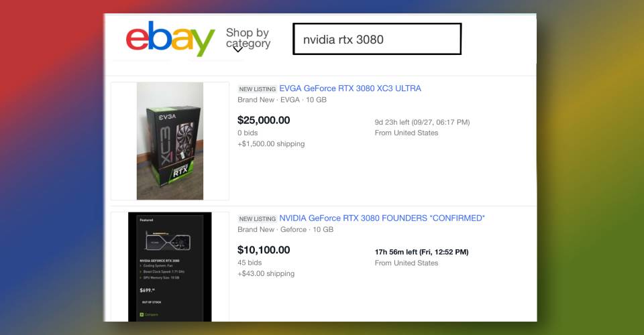Open the NVIDIA GeForce RTX 3080 FOUNDERS listing

point(382,218)
